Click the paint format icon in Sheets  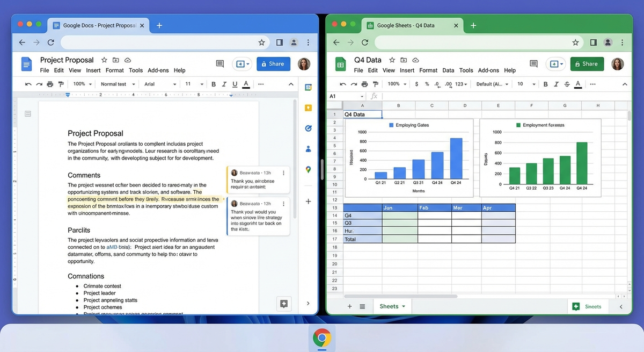pyautogui.click(x=376, y=84)
